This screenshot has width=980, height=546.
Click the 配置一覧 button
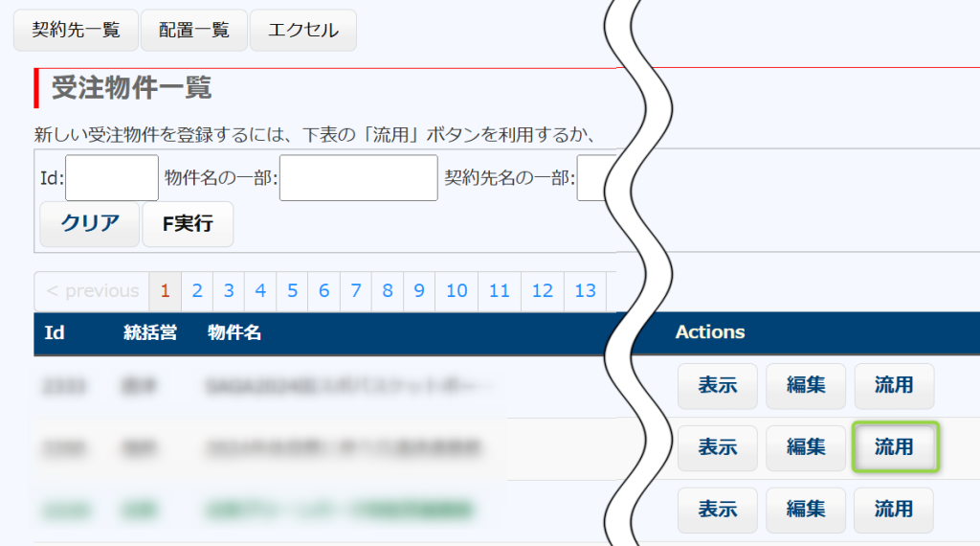(194, 30)
